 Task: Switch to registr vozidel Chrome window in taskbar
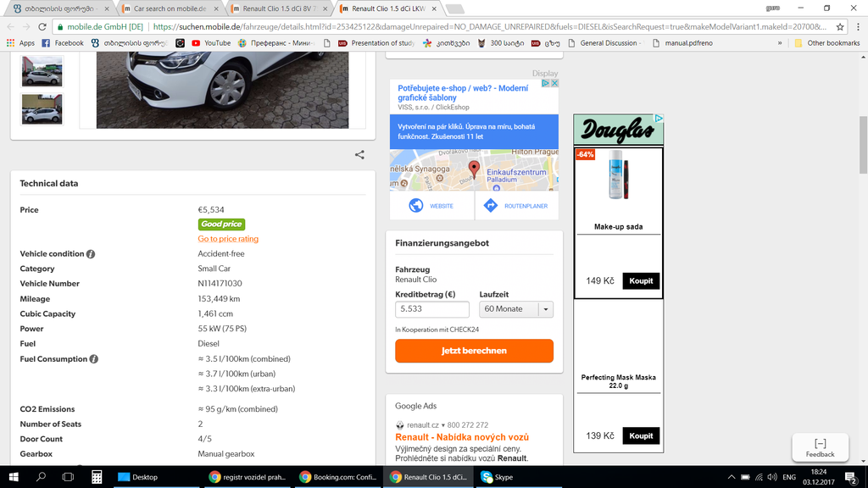point(247,477)
